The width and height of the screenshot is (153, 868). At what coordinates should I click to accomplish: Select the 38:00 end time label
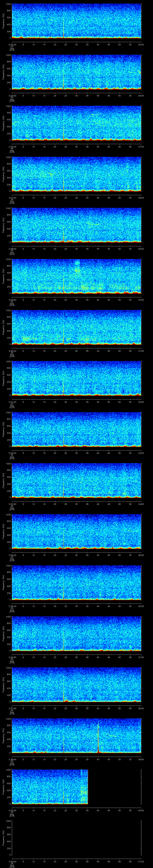click(x=141, y=708)
